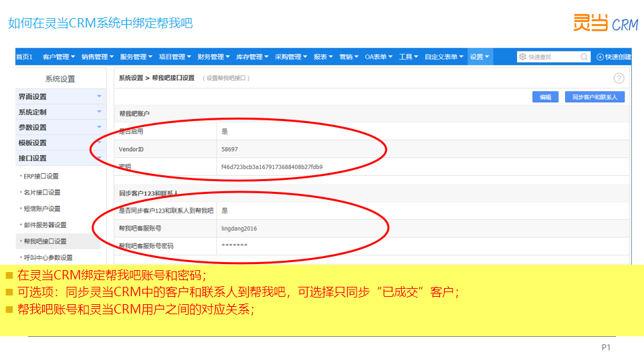
Task: Click the masked password value
Action: point(235,245)
